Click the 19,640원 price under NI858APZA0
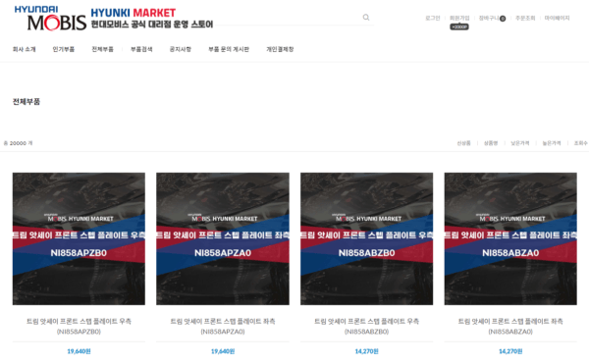The image size is (589, 364). (x=223, y=351)
